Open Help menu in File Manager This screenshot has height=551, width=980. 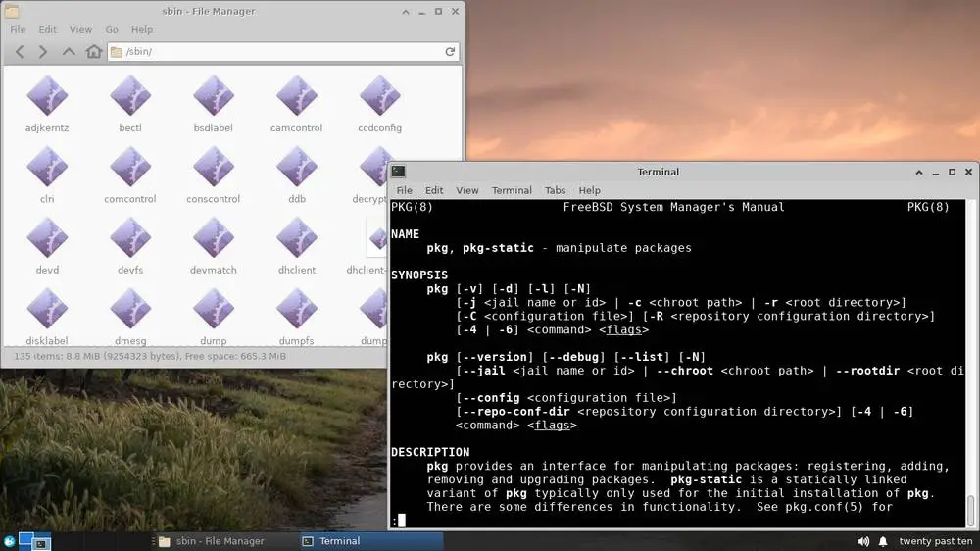[x=142, y=29]
